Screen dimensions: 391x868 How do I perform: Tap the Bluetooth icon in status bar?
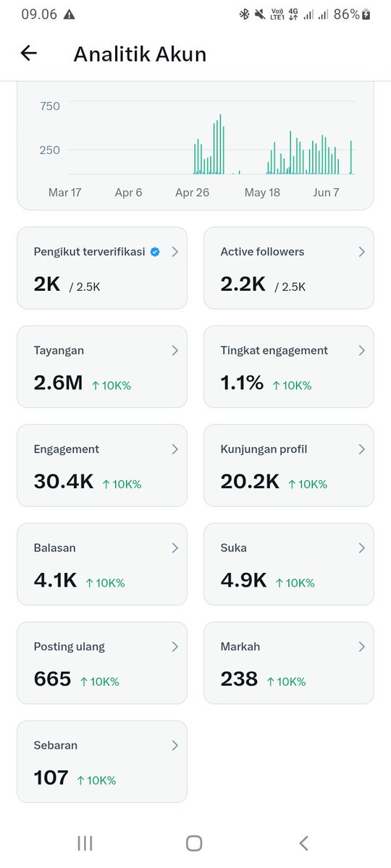point(243,14)
